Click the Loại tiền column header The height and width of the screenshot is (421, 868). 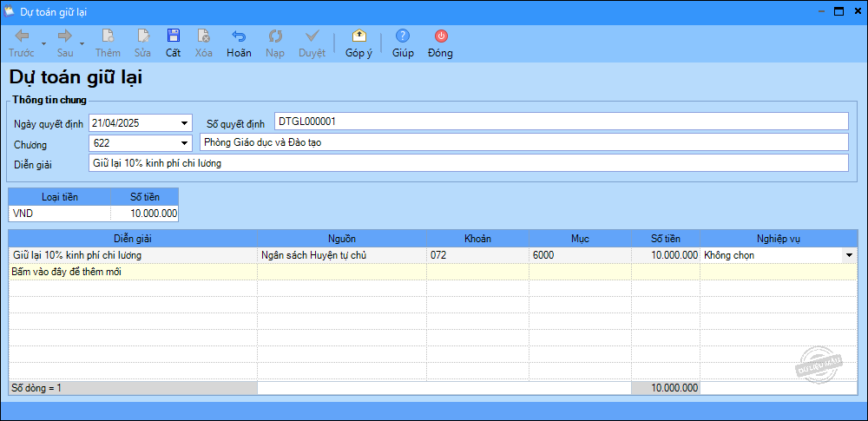click(60, 197)
